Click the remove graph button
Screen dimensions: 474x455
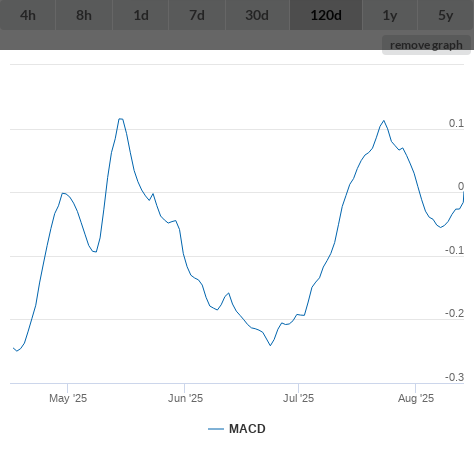426,45
